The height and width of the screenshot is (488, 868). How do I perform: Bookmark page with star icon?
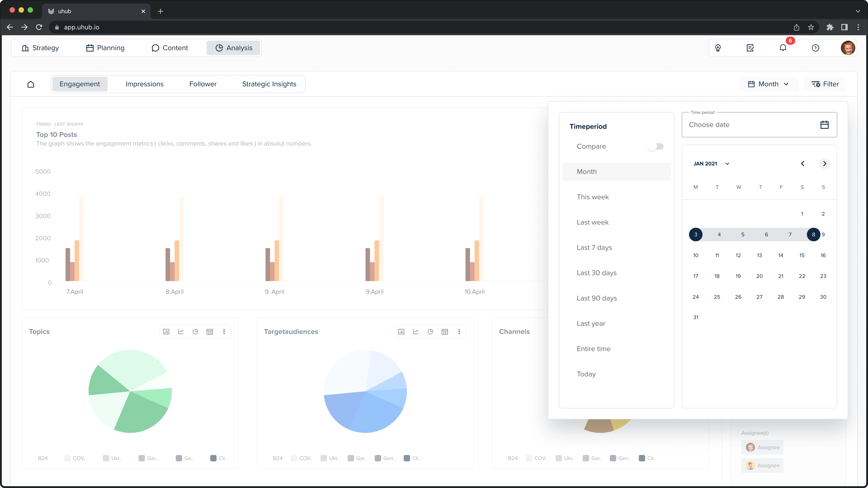tap(811, 27)
